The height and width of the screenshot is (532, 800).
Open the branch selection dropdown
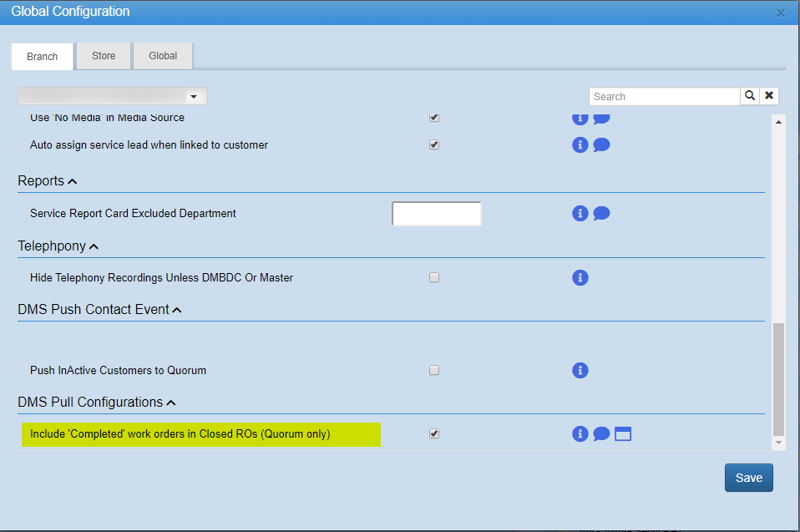[113, 97]
